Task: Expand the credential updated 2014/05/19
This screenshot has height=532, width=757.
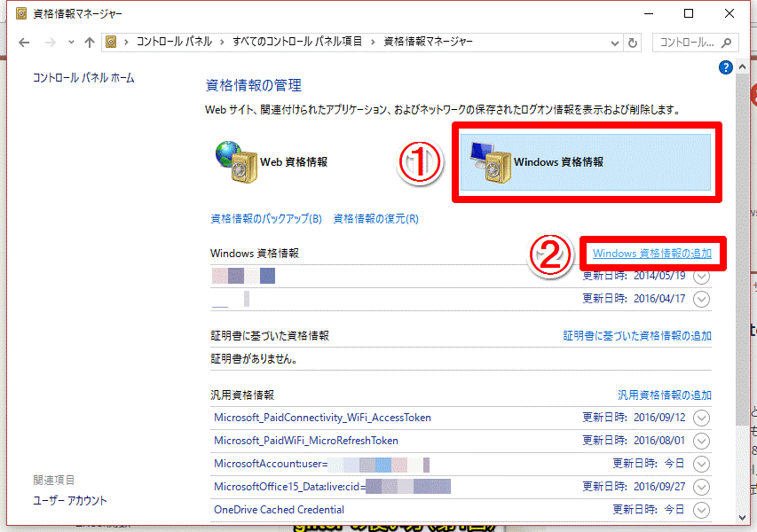Action: (701, 276)
